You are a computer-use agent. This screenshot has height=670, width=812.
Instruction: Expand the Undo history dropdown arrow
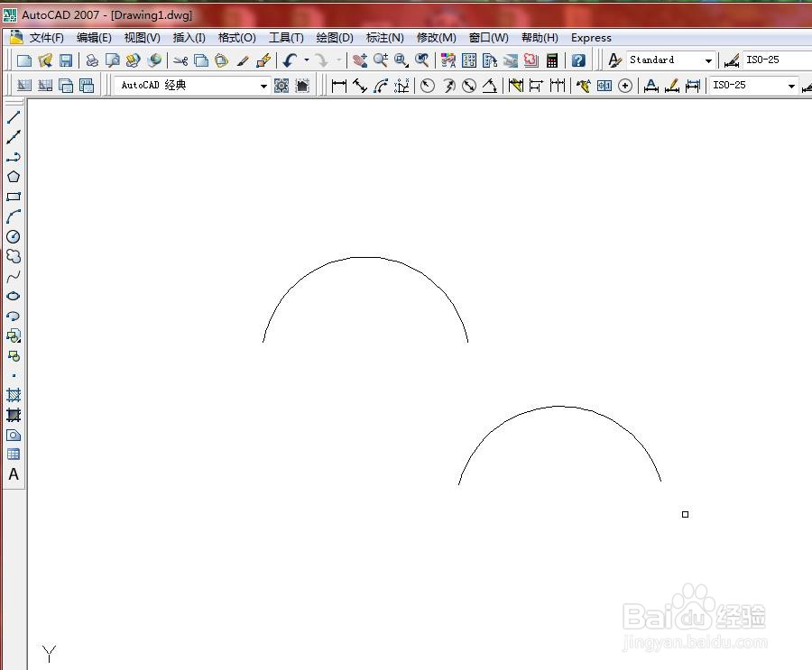(307, 60)
